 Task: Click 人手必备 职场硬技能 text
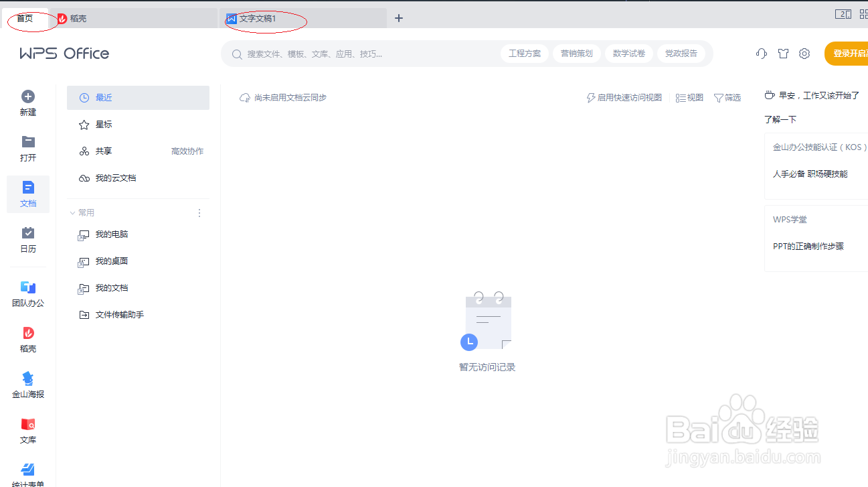pyautogui.click(x=810, y=174)
